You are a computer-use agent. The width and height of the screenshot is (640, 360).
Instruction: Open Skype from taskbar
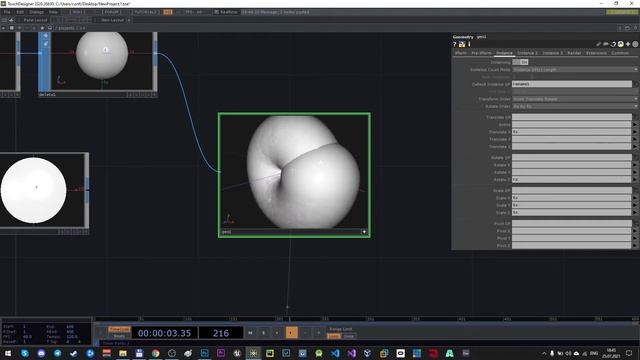25,353
